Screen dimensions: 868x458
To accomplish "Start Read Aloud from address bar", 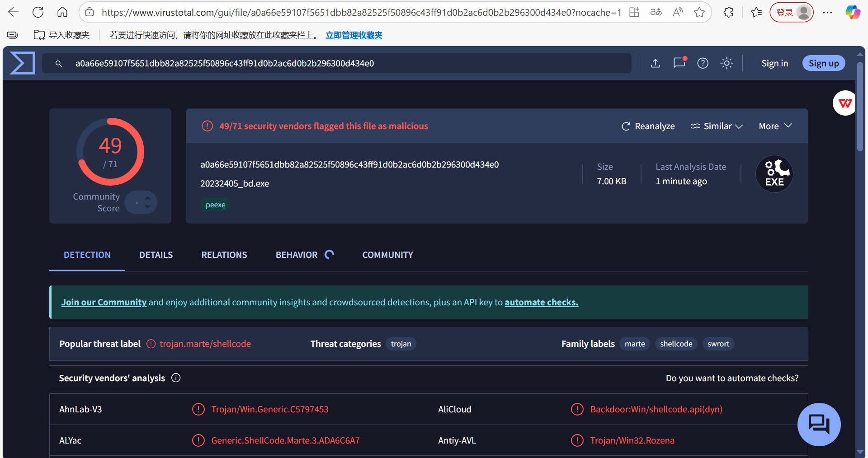I will pyautogui.click(x=678, y=12).
